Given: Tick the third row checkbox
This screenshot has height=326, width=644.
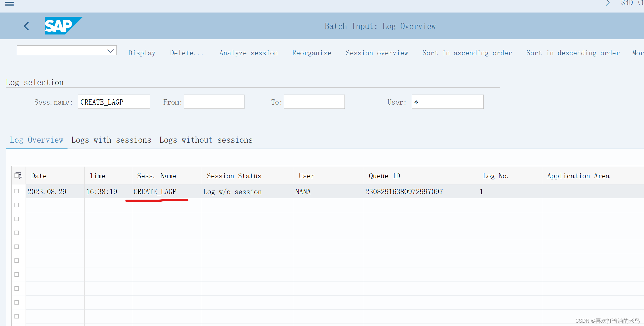Looking at the screenshot, I should [17, 219].
